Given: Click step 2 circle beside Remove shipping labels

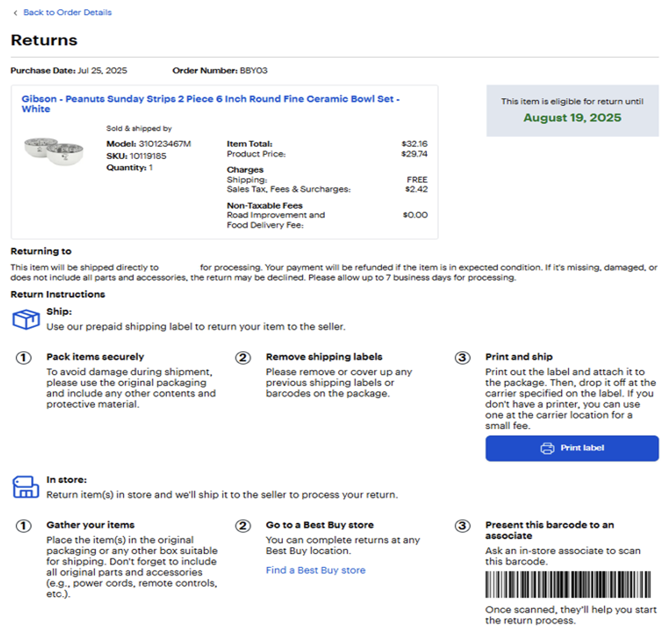Looking at the screenshot, I should 243,357.
